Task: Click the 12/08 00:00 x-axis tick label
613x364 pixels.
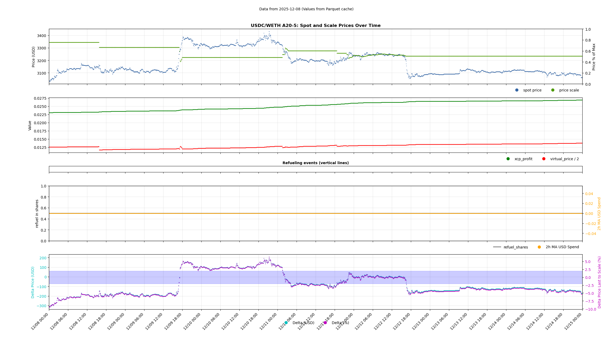Action: point(40,321)
